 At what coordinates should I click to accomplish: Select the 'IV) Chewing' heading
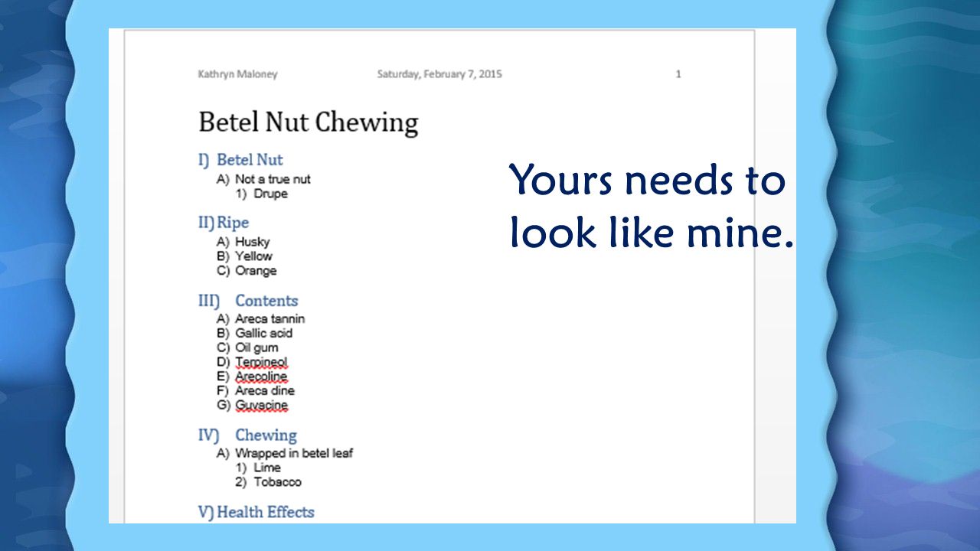[247, 435]
